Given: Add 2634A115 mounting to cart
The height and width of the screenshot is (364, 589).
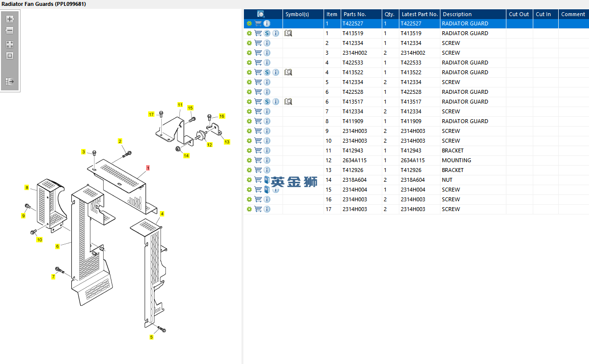Looking at the screenshot, I should point(258,160).
